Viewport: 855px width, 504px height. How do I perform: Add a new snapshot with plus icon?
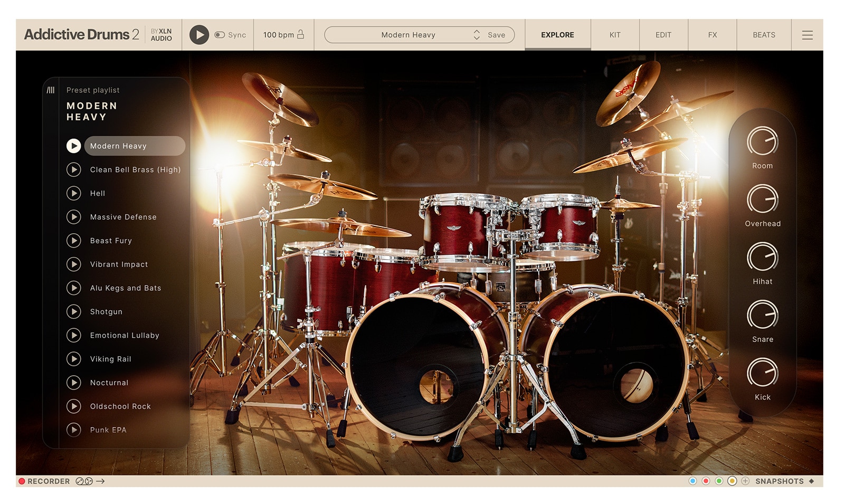[745, 481]
